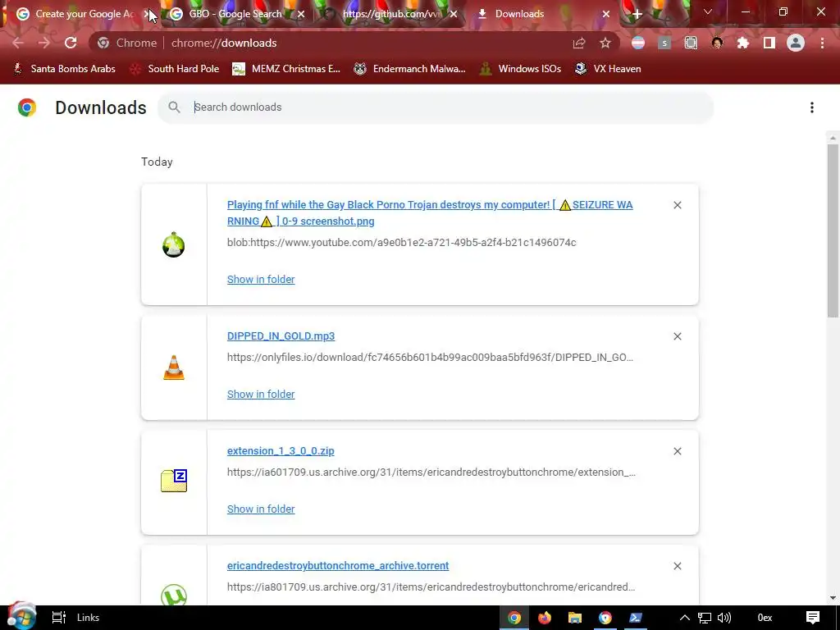Viewport: 840px width, 630px height.
Task: Focus the Search downloads field
Action: (435, 107)
